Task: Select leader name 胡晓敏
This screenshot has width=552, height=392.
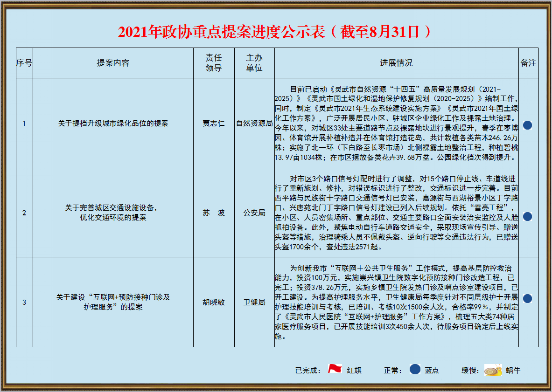Action: pos(214,303)
